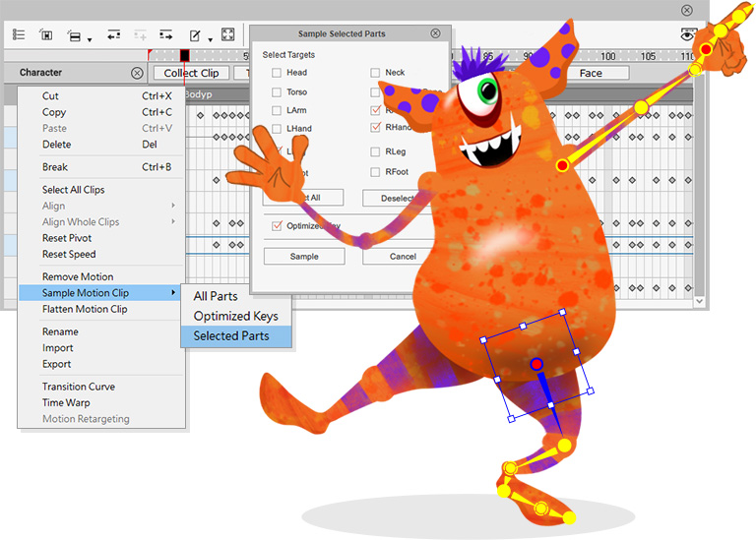Click the track list icon in toolbar
756x540 pixels.
[19, 34]
